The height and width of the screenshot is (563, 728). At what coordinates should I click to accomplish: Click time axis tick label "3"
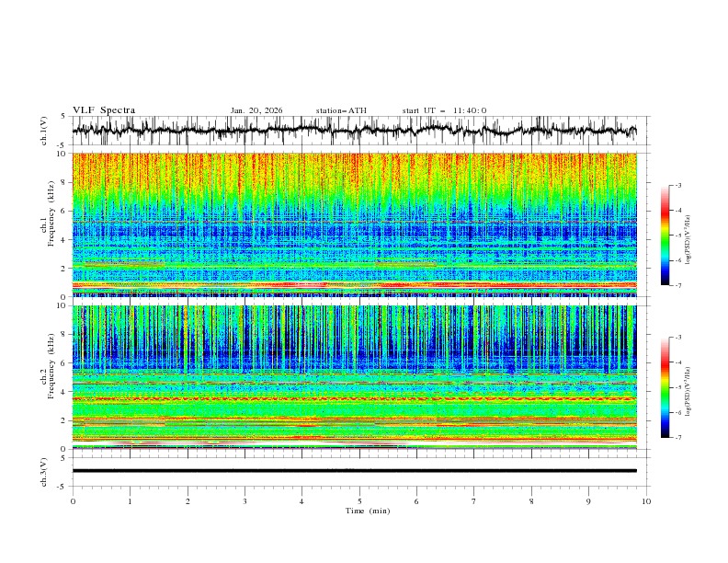click(x=245, y=501)
